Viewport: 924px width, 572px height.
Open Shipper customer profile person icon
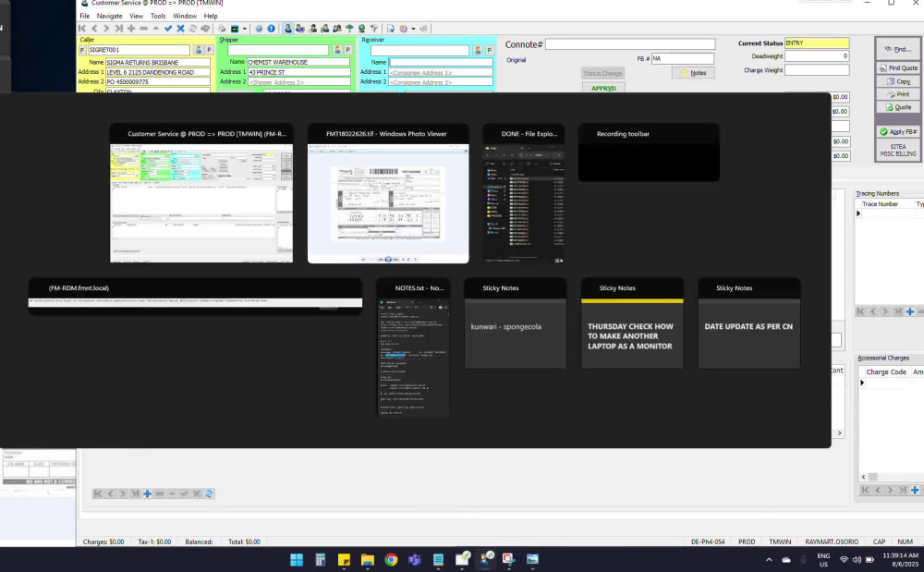pyautogui.click(x=337, y=50)
